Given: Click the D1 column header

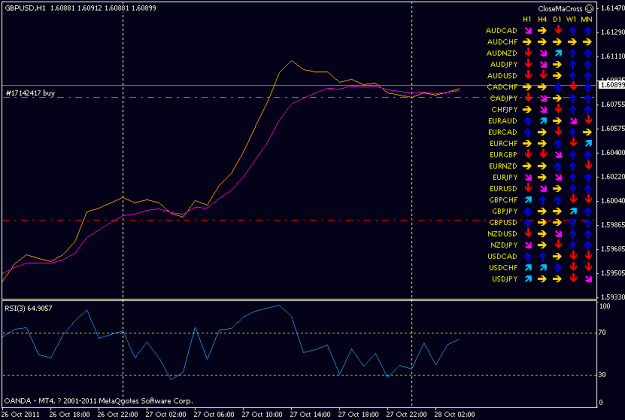Looking at the screenshot, I should coord(557,19).
